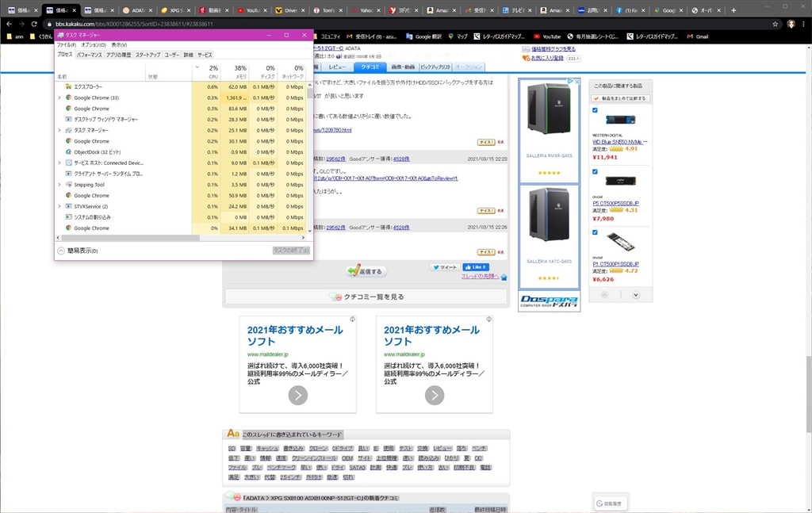Viewport: 812px width, 513px height.
Task: Expand Google Chrome (33) process group
Action: tap(59, 98)
